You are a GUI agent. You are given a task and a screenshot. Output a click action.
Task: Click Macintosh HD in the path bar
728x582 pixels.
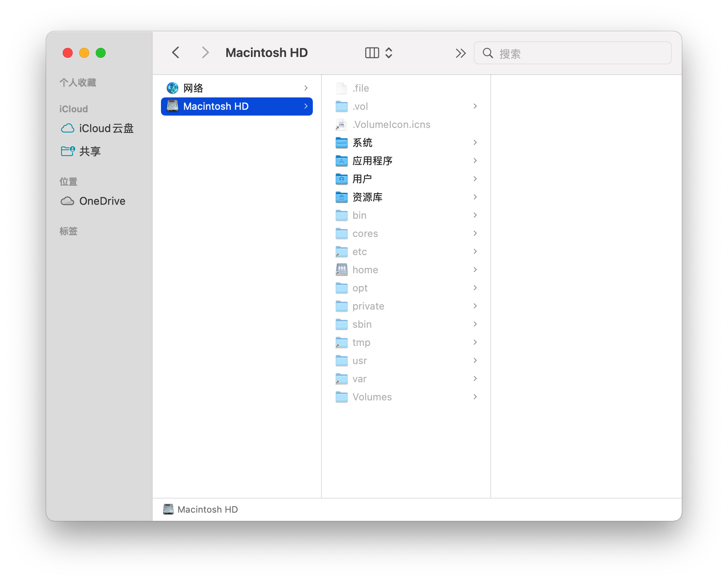click(x=201, y=510)
